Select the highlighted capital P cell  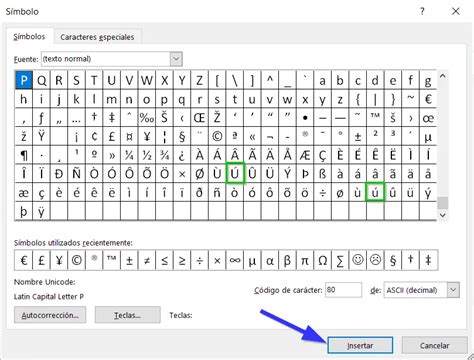pos(24,80)
